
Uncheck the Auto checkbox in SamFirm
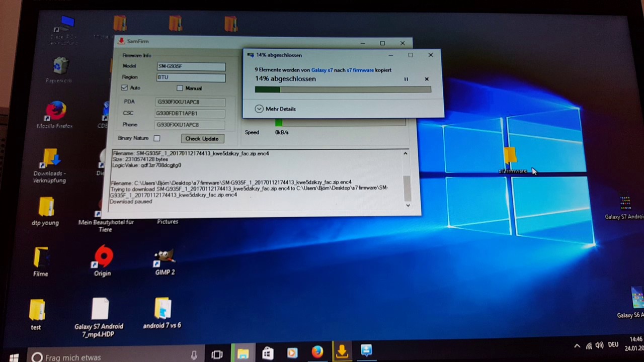124,88
